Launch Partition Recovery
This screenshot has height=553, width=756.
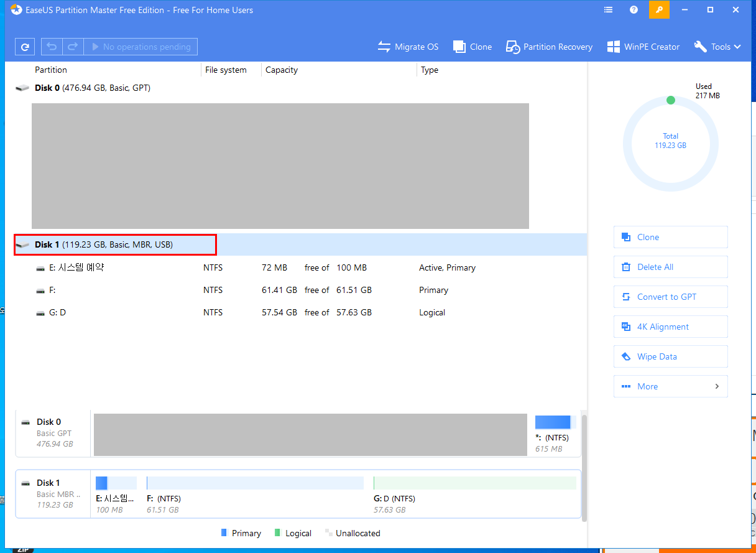click(549, 47)
